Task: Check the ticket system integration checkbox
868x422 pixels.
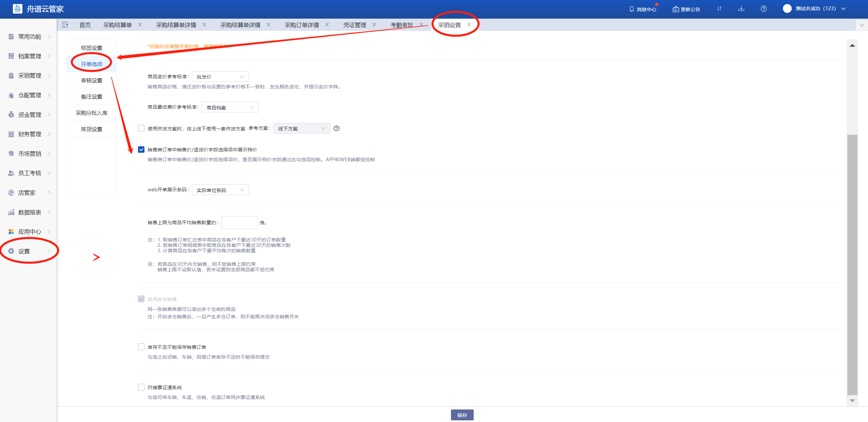Action: point(141,387)
